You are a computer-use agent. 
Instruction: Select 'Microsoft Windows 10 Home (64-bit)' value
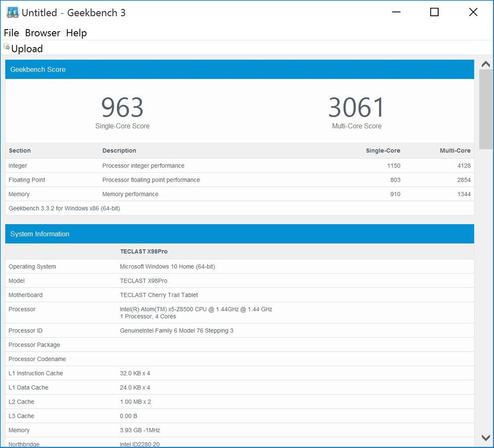point(167,267)
